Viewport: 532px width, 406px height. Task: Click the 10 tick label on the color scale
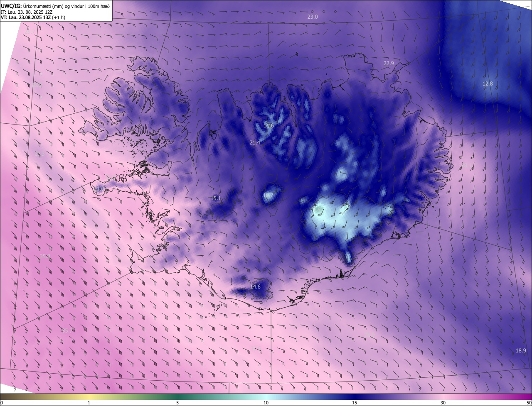click(x=266, y=403)
